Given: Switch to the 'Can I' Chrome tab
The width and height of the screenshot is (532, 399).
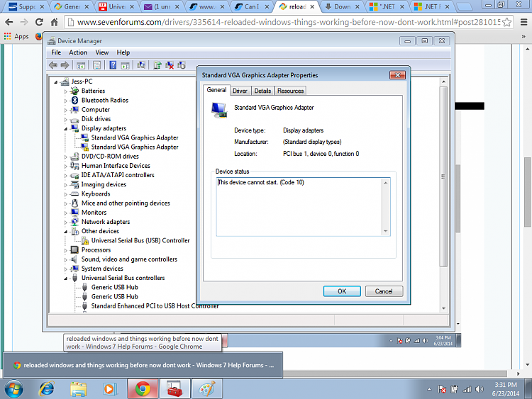Looking at the screenshot, I should (x=253, y=6).
